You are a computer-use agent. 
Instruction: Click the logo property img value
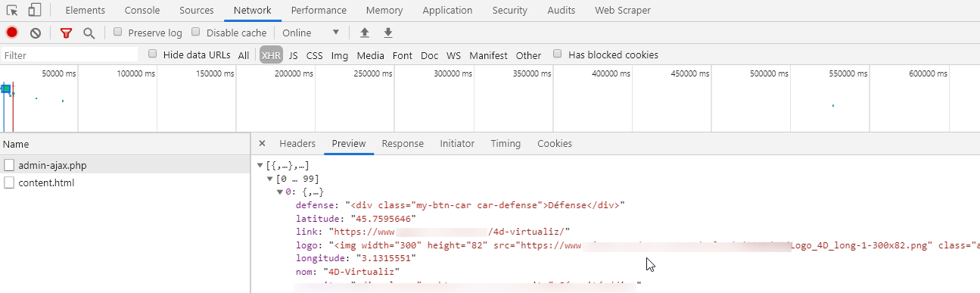click(x=655, y=245)
